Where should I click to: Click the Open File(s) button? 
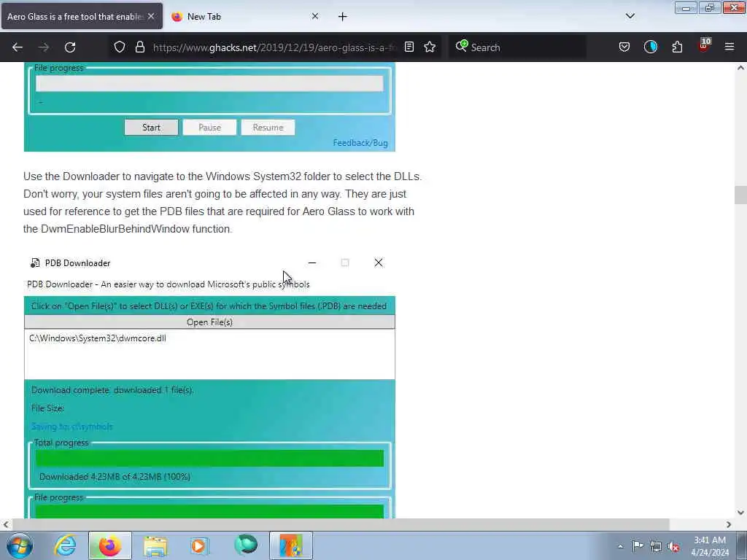point(209,322)
